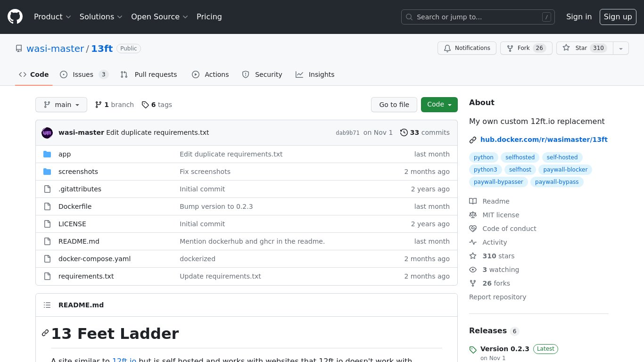
Task: Open the Fix screenshots commit message
Action: click(x=205, y=172)
